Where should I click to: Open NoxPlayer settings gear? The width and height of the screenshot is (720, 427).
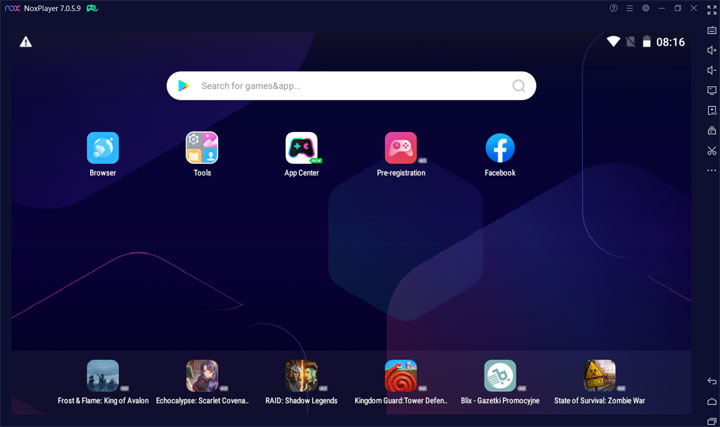coord(646,8)
